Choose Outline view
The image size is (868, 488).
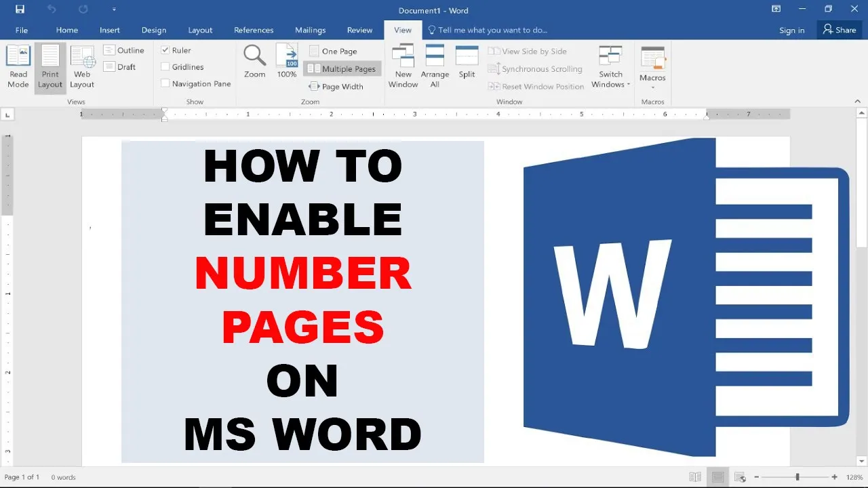[x=124, y=50]
